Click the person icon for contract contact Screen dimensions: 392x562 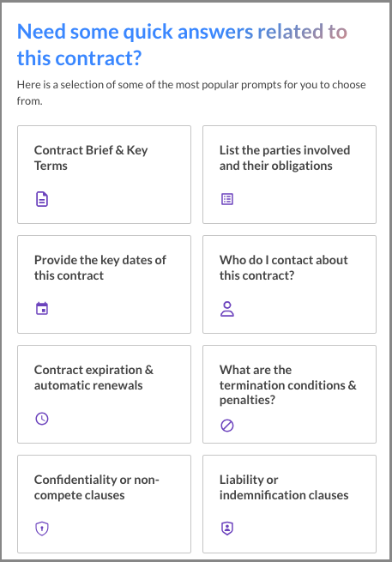coord(227,309)
